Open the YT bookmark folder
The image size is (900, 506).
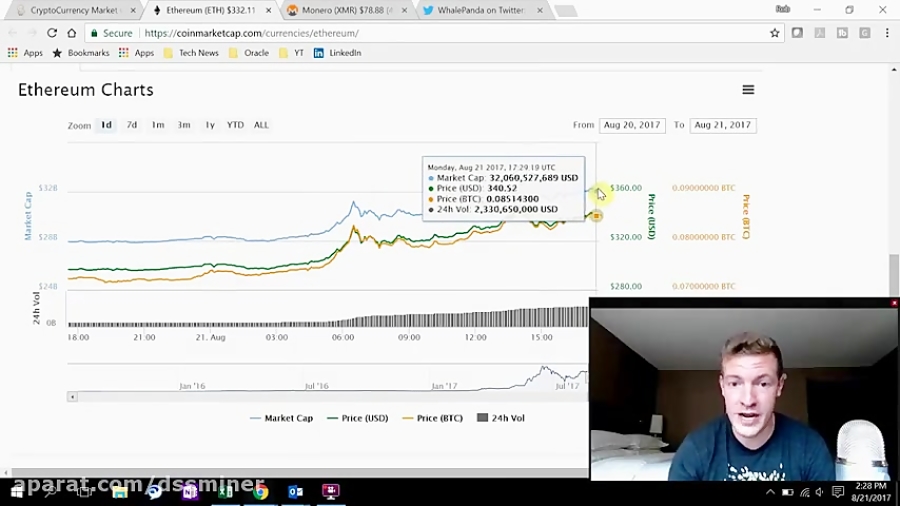(x=292, y=53)
